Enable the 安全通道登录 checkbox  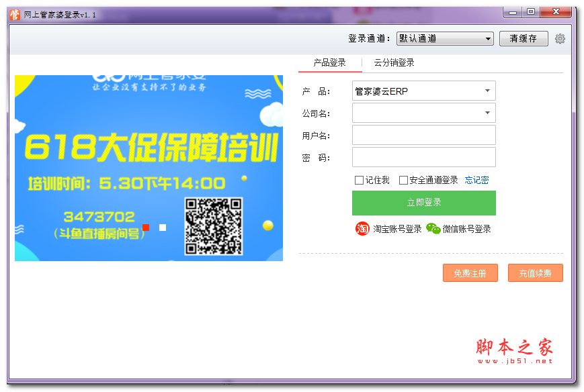(403, 181)
